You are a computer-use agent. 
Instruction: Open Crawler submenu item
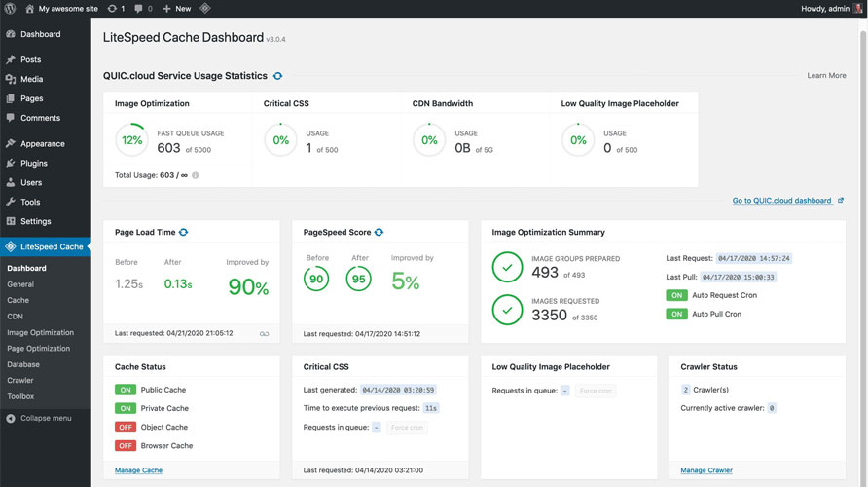pos(20,380)
